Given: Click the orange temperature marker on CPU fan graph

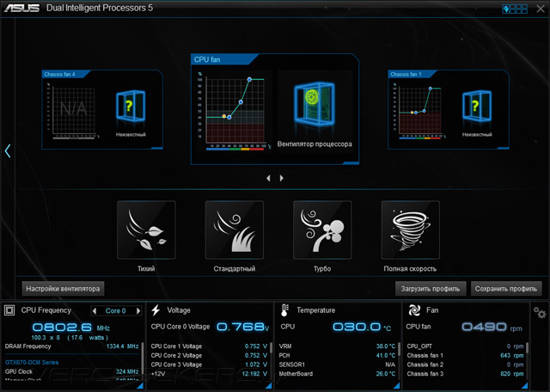Looking at the screenshot, I should 224,116.
